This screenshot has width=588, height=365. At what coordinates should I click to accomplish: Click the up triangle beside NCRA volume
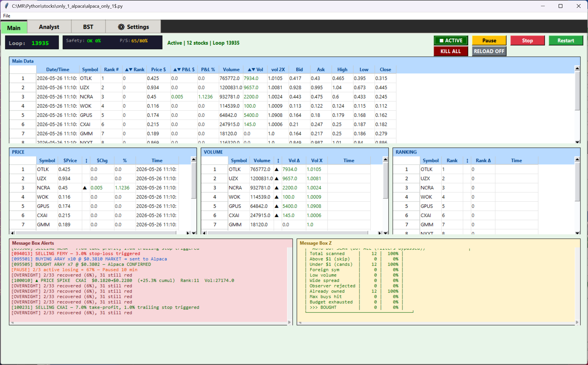tap(276, 188)
